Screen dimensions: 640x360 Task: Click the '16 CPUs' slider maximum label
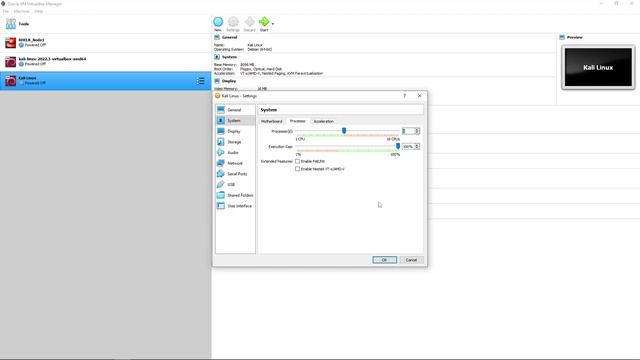coord(393,139)
